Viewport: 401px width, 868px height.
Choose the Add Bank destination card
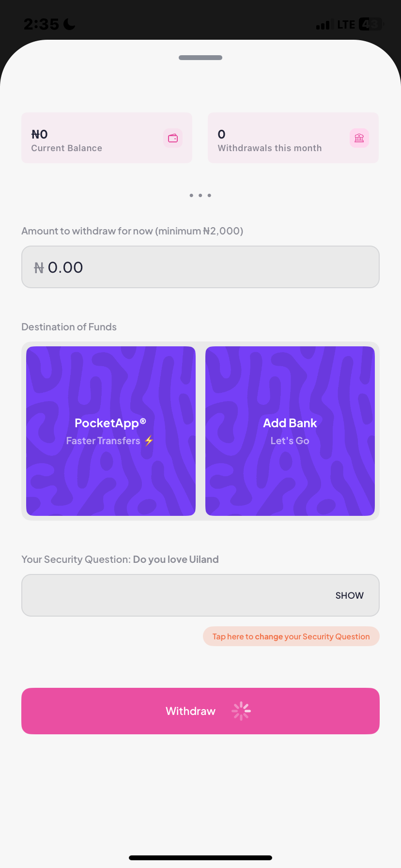coord(290,431)
